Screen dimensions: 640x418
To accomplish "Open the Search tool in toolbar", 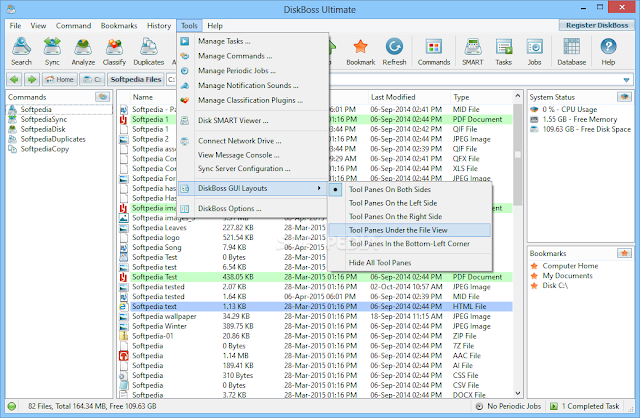I will (x=21, y=51).
